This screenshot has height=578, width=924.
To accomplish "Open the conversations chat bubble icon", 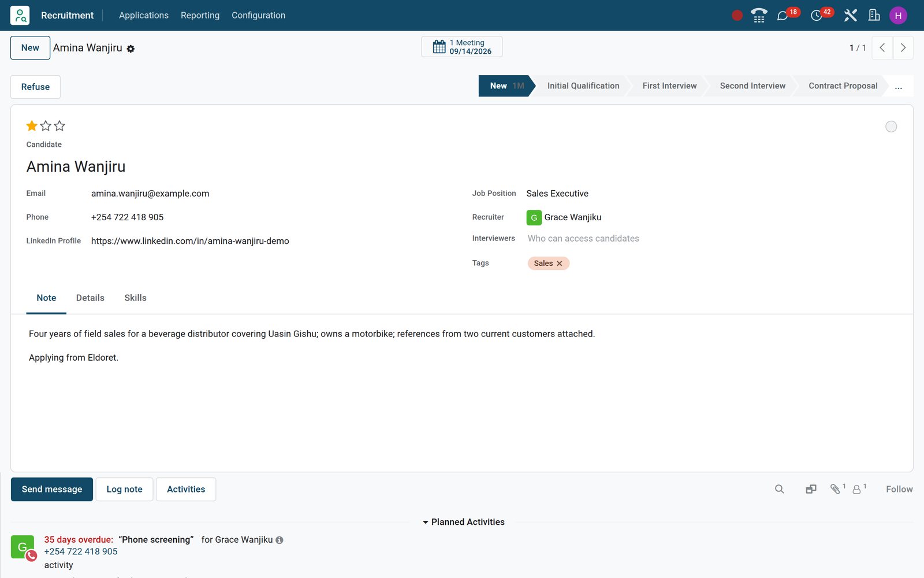I will 783,16.
